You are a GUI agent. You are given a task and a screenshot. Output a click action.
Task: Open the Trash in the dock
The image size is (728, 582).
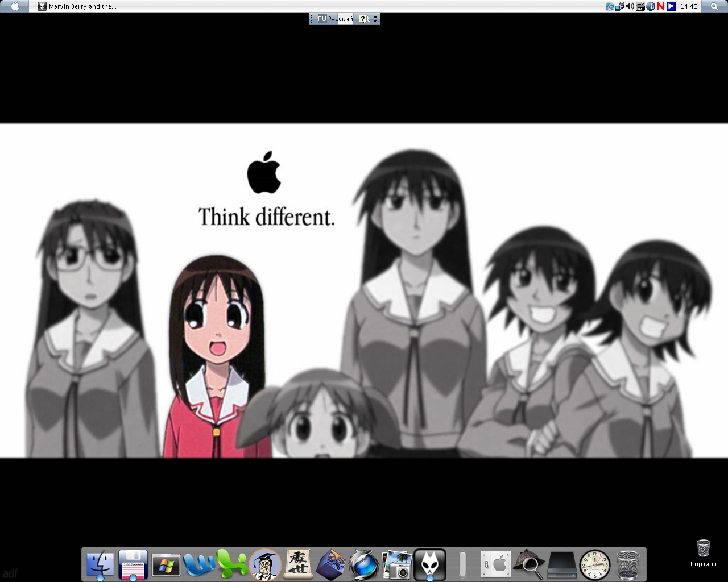pyautogui.click(x=627, y=565)
